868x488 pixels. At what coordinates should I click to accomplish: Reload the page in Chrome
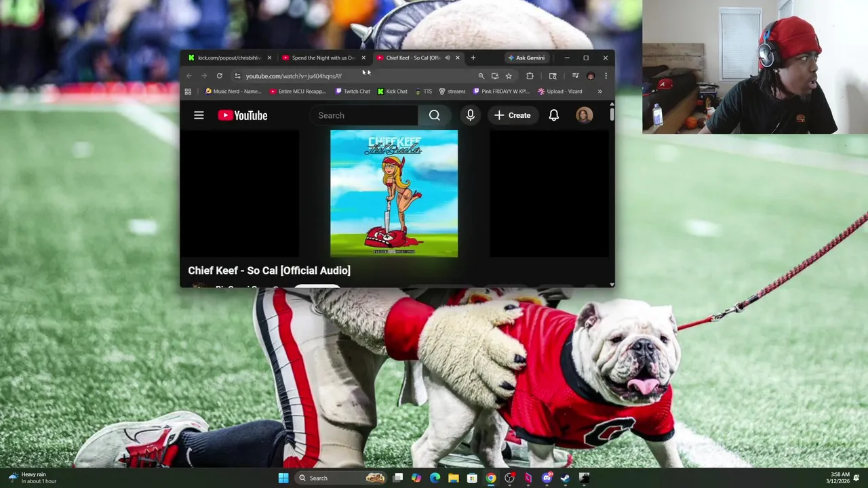pos(219,76)
